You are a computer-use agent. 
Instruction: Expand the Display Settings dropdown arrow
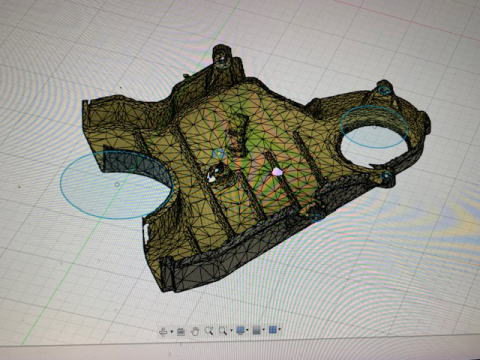247,330
